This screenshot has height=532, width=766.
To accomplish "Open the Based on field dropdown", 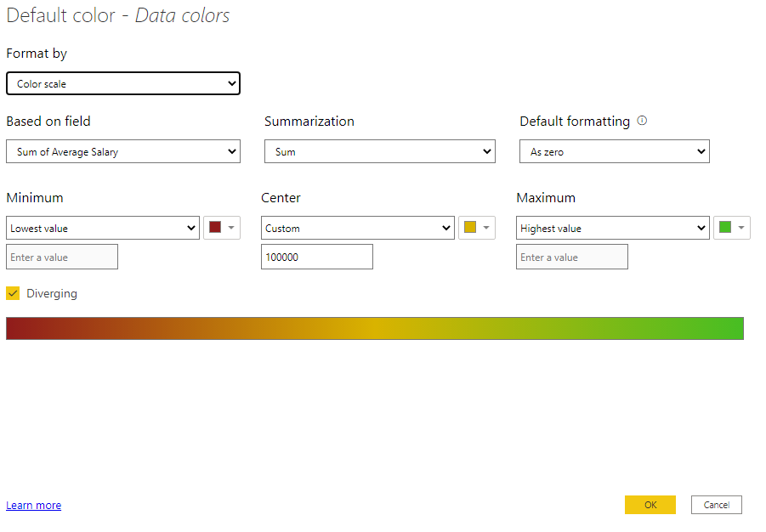I will tap(123, 151).
